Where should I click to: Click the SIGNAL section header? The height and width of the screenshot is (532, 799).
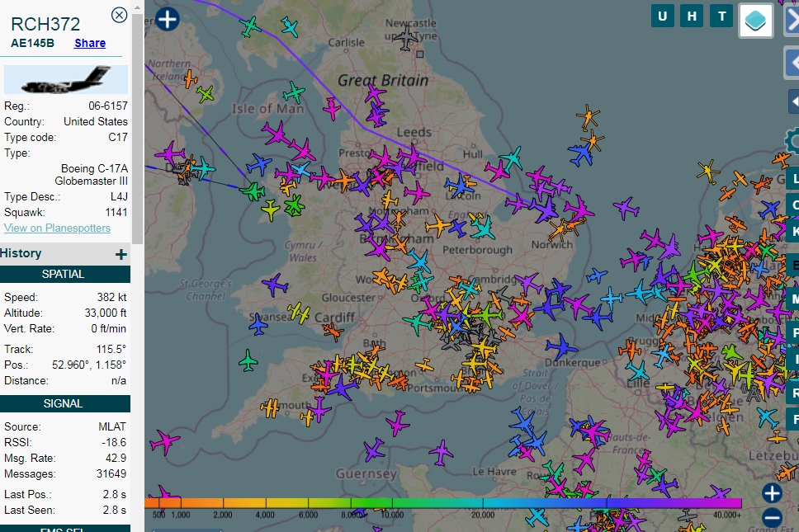(64, 403)
